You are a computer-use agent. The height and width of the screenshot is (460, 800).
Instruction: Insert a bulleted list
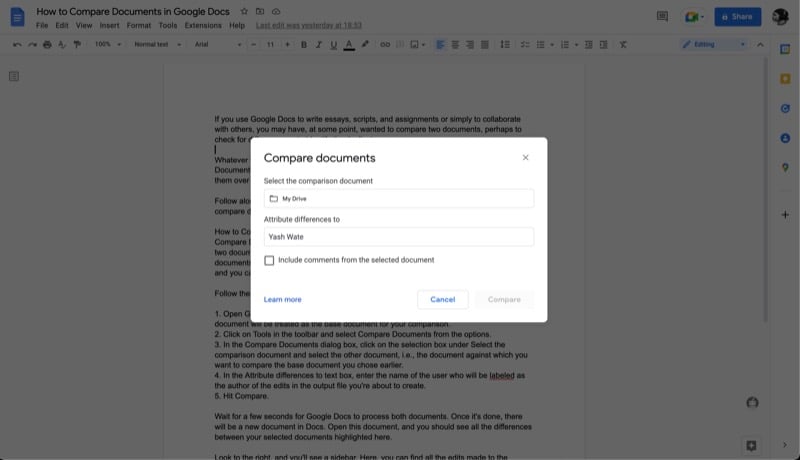tap(540, 44)
